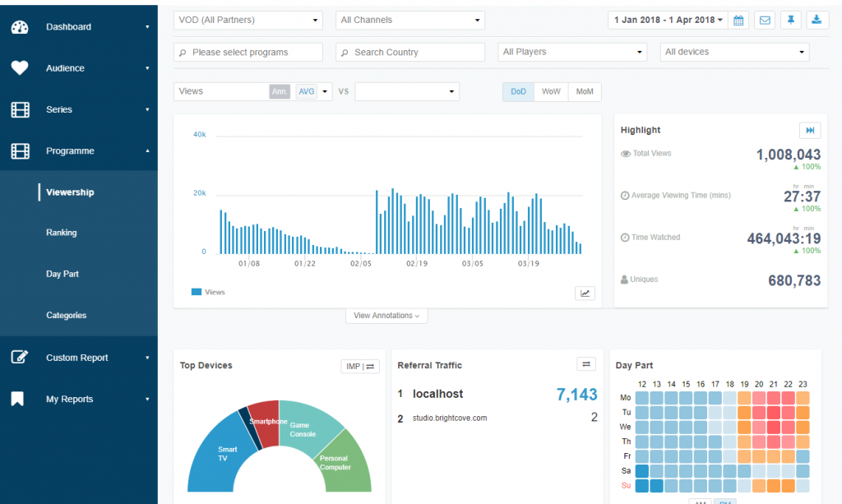Click the skip-forward icon in Highlight panel
This screenshot has height=504, width=842.
click(x=811, y=130)
